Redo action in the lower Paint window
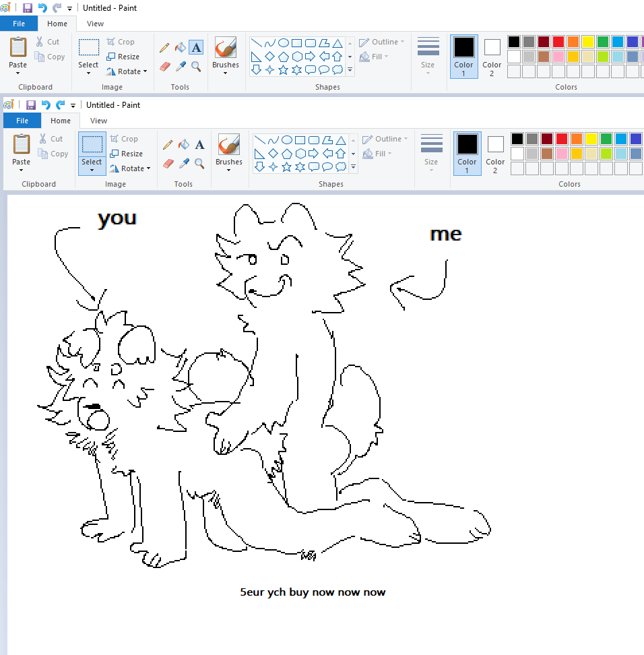 (61, 105)
